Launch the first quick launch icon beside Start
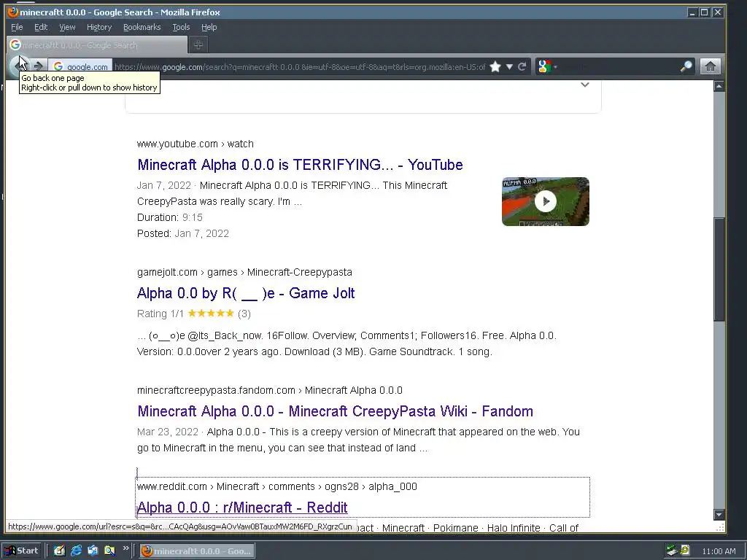Viewport: 747px width, 560px height. [x=59, y=551]
